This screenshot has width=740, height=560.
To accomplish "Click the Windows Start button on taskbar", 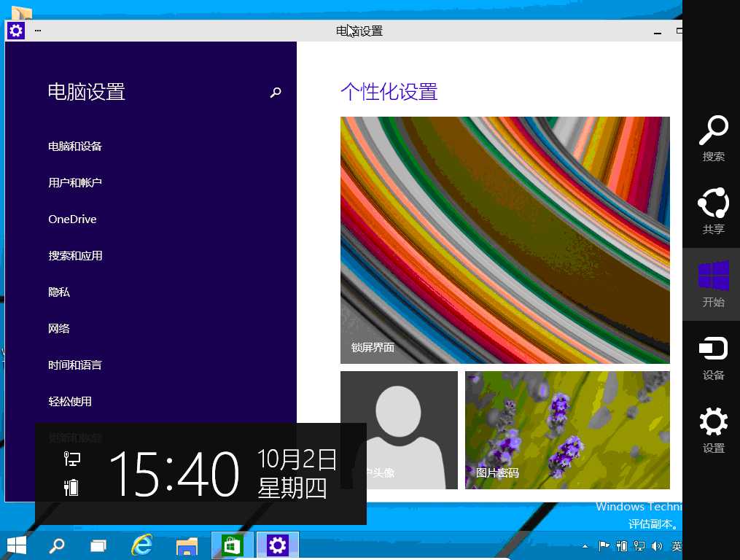I will [17, 546].
